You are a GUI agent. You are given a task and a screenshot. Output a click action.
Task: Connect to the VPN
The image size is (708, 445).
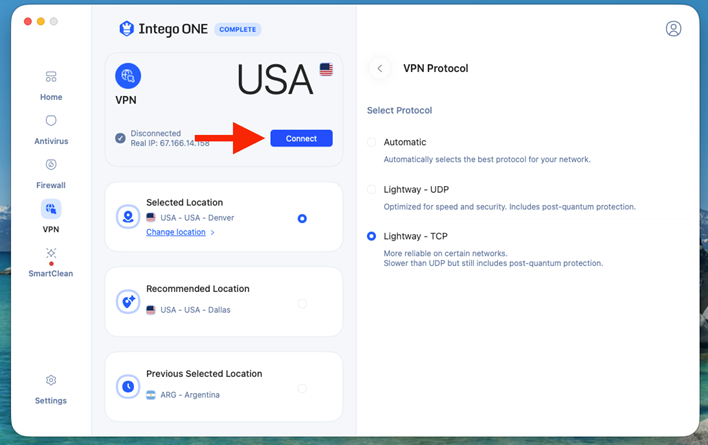[x=302, y=139]
